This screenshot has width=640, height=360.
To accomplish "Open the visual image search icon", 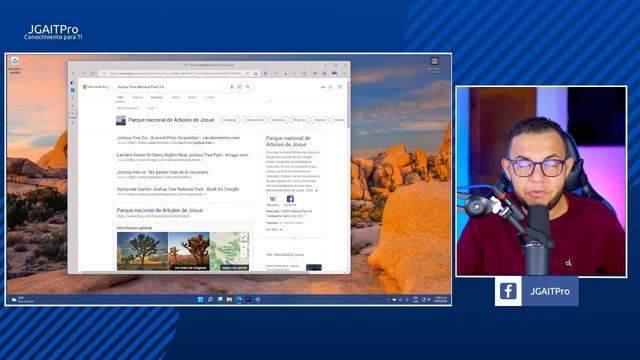I will [240, 87].
